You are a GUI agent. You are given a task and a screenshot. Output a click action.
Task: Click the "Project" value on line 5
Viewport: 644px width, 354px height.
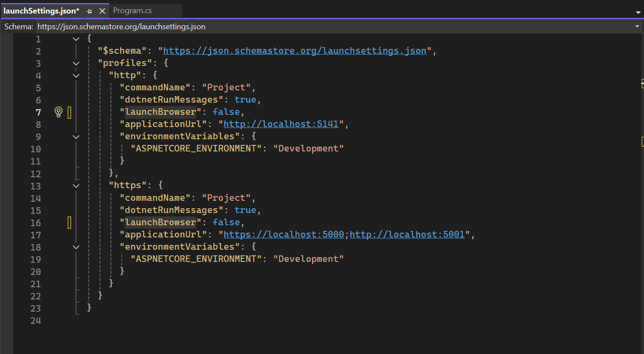226,87
